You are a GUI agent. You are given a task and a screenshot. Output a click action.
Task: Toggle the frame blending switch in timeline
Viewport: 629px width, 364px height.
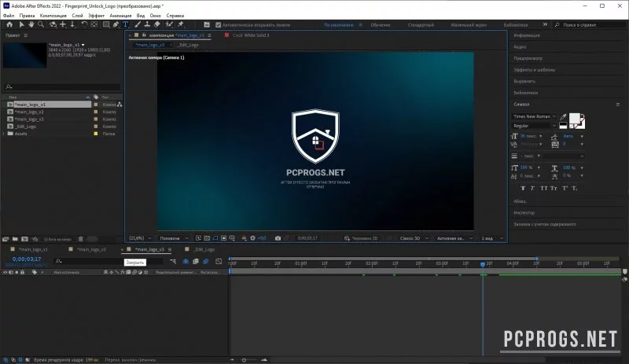coord(196,261)
